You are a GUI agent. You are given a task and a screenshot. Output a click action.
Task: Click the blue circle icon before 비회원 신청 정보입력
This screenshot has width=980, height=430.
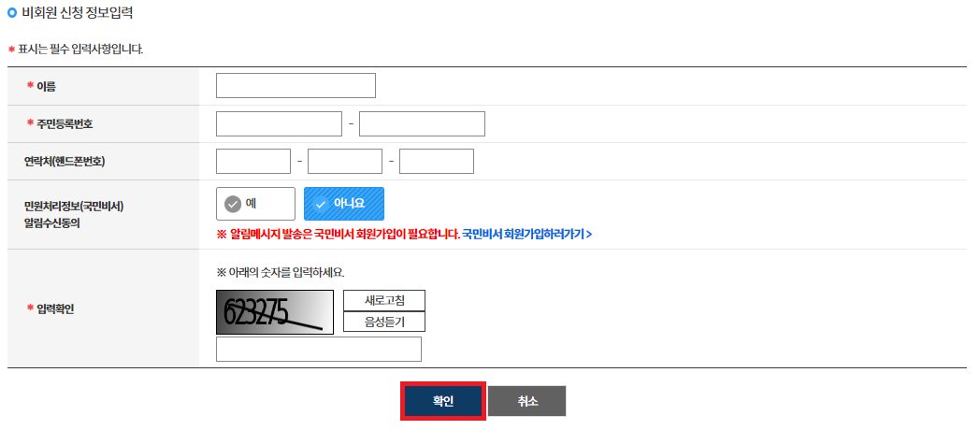point(12,12)
